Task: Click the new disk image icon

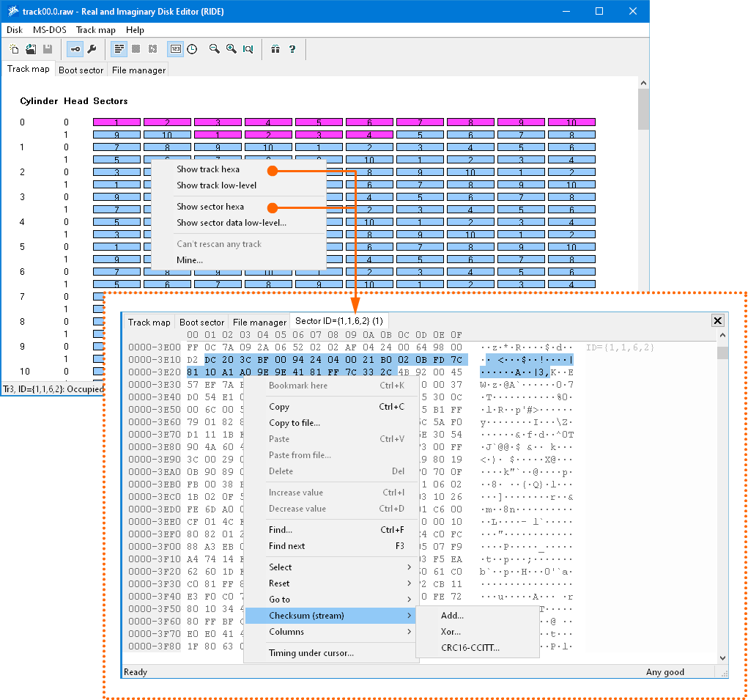Action: click(x=14, y=49)
